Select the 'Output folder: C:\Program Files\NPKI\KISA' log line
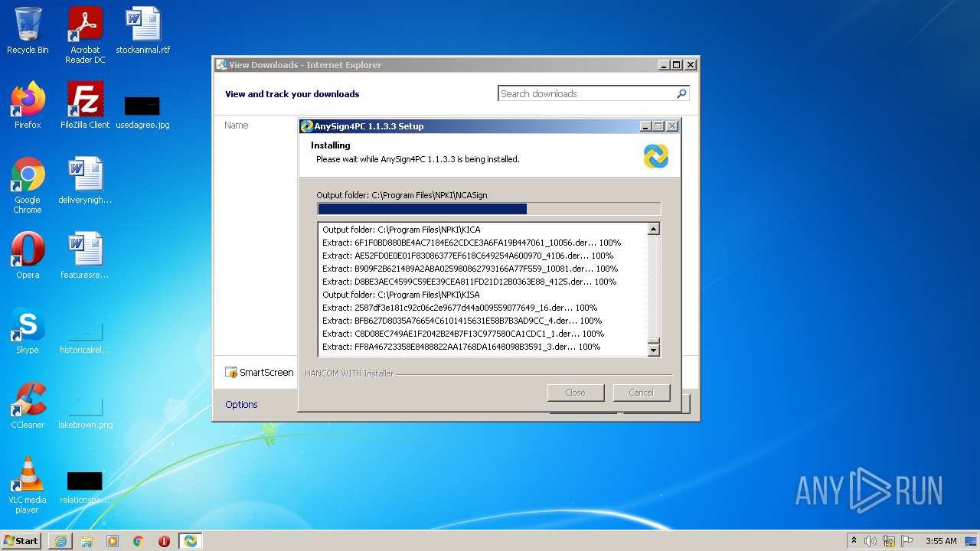The height and width of the screenshot is (551, 980). coord(401,295)
